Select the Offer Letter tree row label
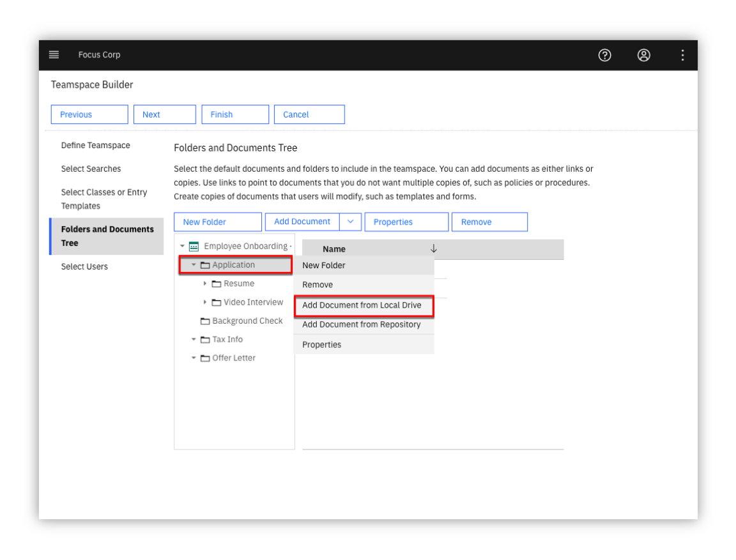This screenshot has height=560, width=736. [234, 358]
